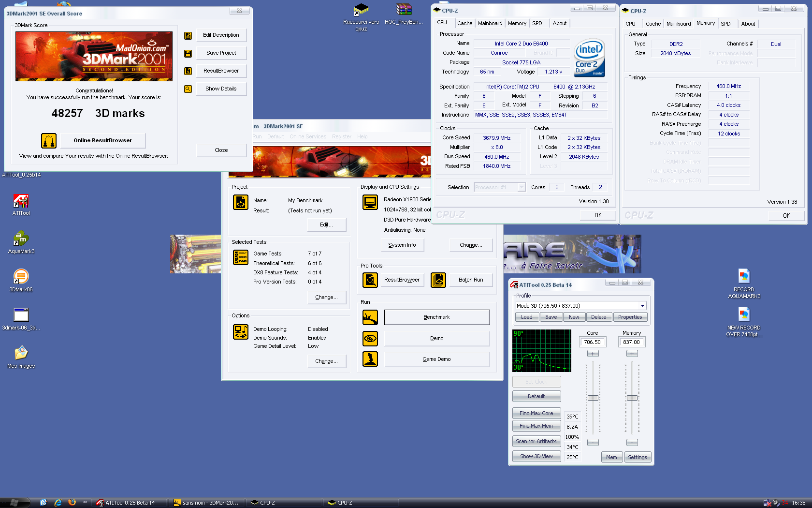Image resolution: width=812 pixels, height=508 pixels.
Task: Click the Save Project disk icon
Action: pyautogui.click(x=188, y=53)
